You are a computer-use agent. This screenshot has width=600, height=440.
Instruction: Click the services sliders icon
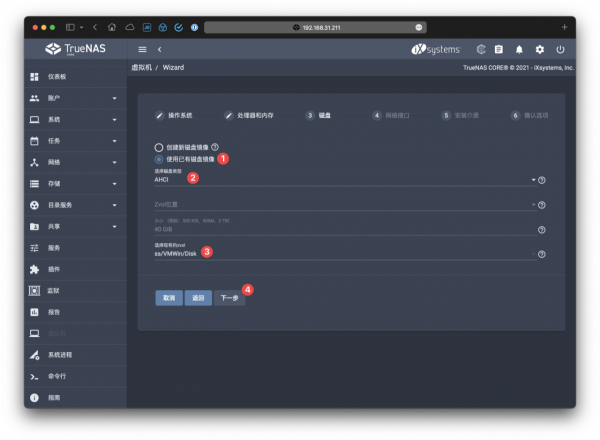(34, 248)
